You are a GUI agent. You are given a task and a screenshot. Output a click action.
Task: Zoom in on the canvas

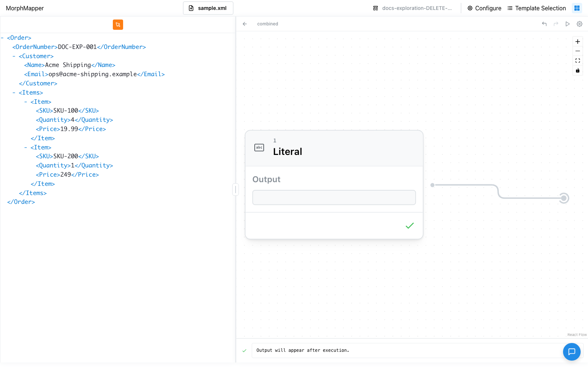point(578,42)
